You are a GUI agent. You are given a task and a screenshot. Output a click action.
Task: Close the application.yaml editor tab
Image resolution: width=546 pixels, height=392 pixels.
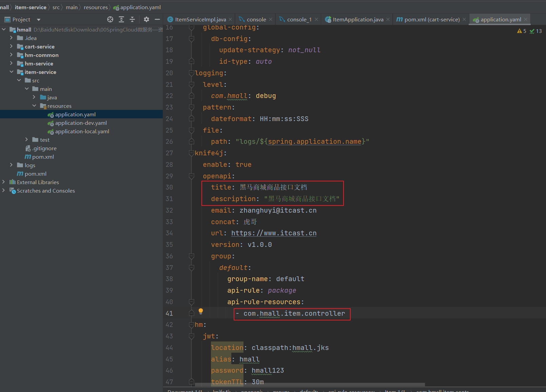tap(526, 19)
